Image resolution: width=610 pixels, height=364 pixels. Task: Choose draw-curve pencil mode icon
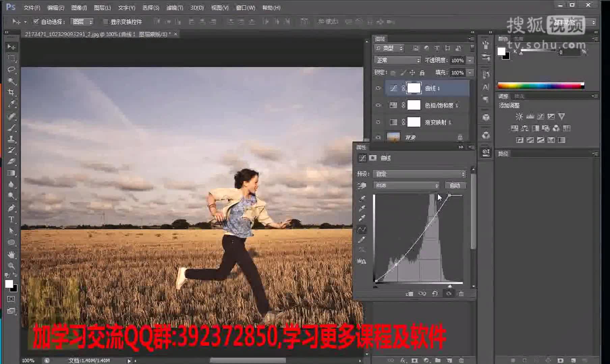pos(362,240)
